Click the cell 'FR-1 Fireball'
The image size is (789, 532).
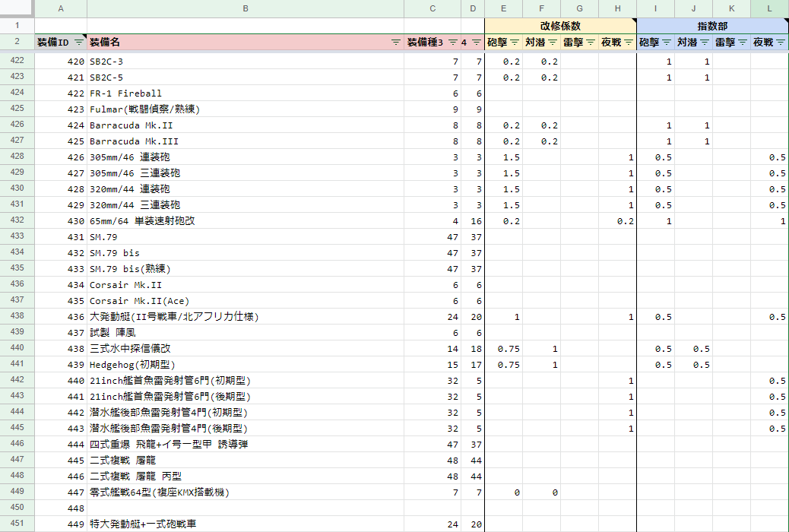click(x=246, y=93)
